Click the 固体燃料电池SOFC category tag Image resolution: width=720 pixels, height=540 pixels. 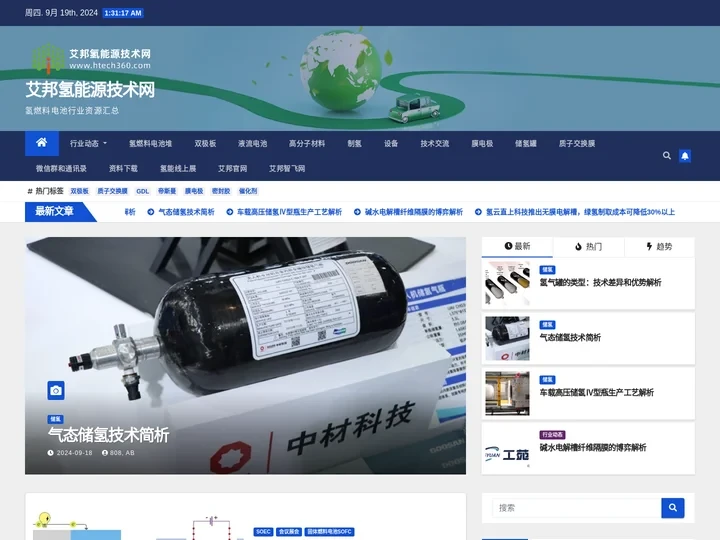point(329,532)
